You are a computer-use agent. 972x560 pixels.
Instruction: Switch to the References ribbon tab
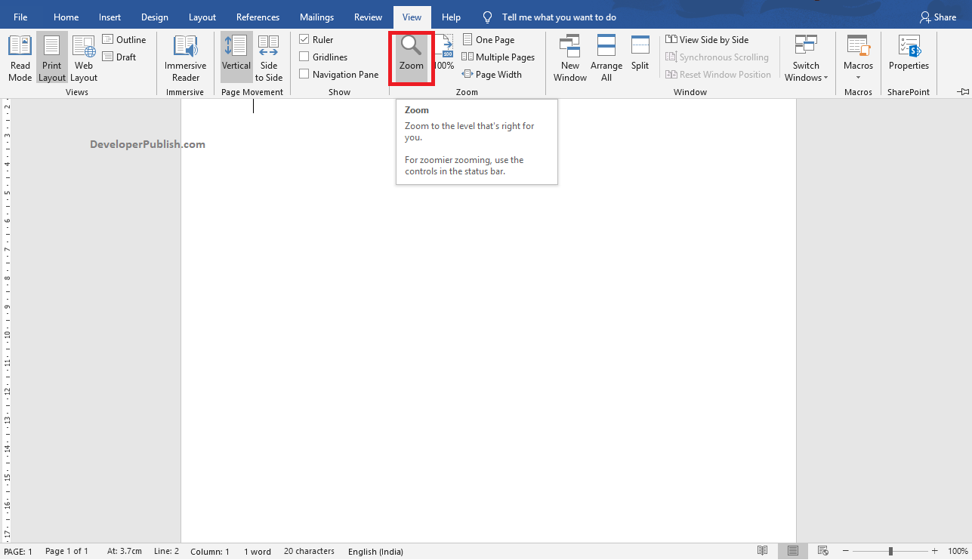click(258, 17)
